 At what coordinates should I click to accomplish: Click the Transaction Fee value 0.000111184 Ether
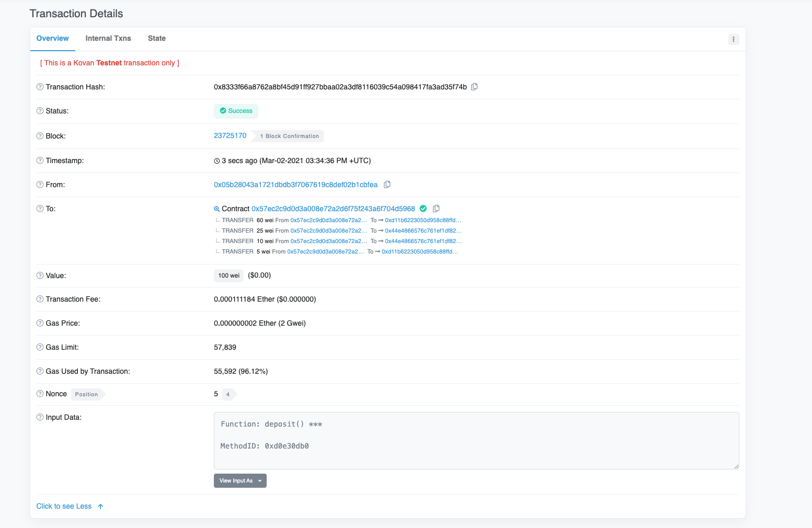click(244, 299)
